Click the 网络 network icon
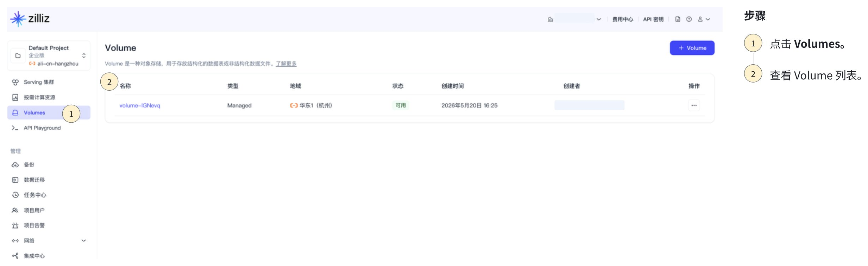 coord(15,241)
